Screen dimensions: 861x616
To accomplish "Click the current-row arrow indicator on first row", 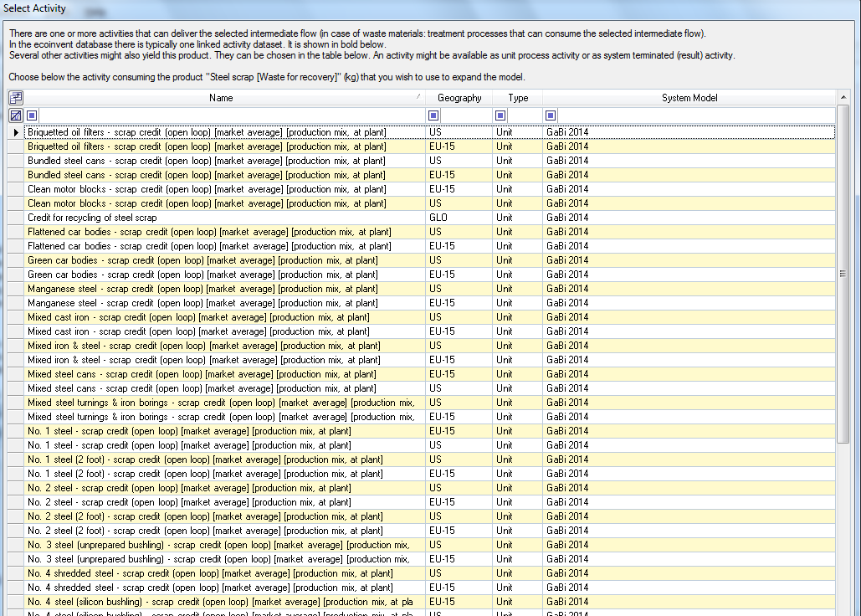I will [x=16, y=132].
